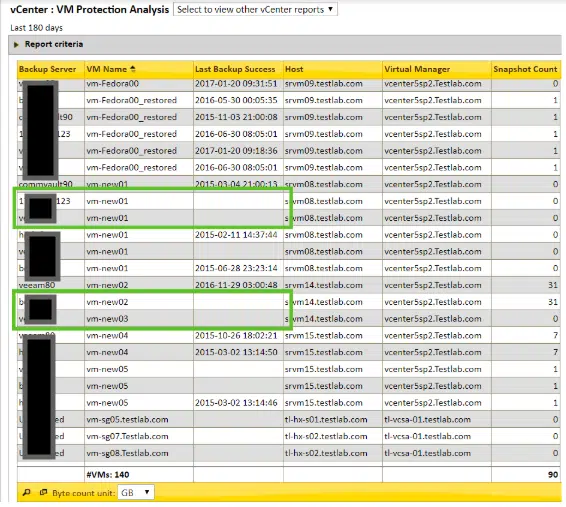Viewport: 566px width, 507px height.
Task: Click host srvm14.testlab.com in vm-new03 row
Action: [x=323, y=319]
